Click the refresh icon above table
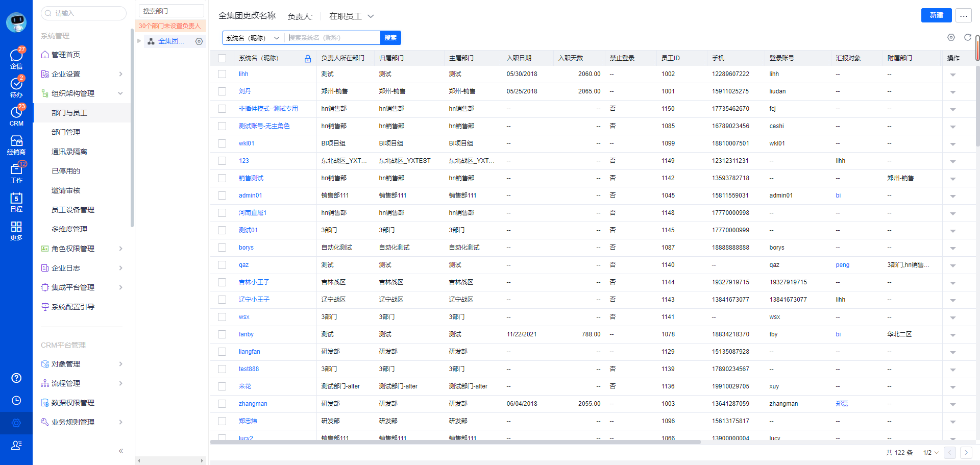Viewport: 980px width, 465px height. coord(967,37)
